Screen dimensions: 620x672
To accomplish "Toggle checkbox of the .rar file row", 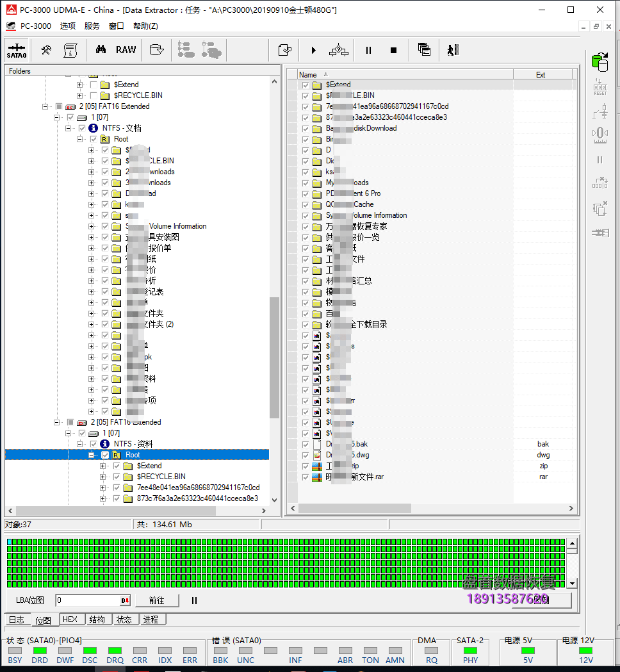I will pos(306,477).
